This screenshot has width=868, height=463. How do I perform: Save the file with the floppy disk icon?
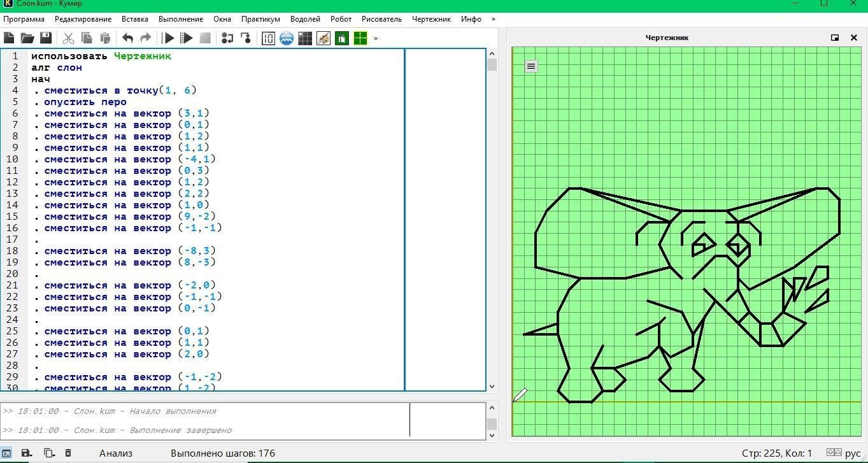(x=46, y=38)
